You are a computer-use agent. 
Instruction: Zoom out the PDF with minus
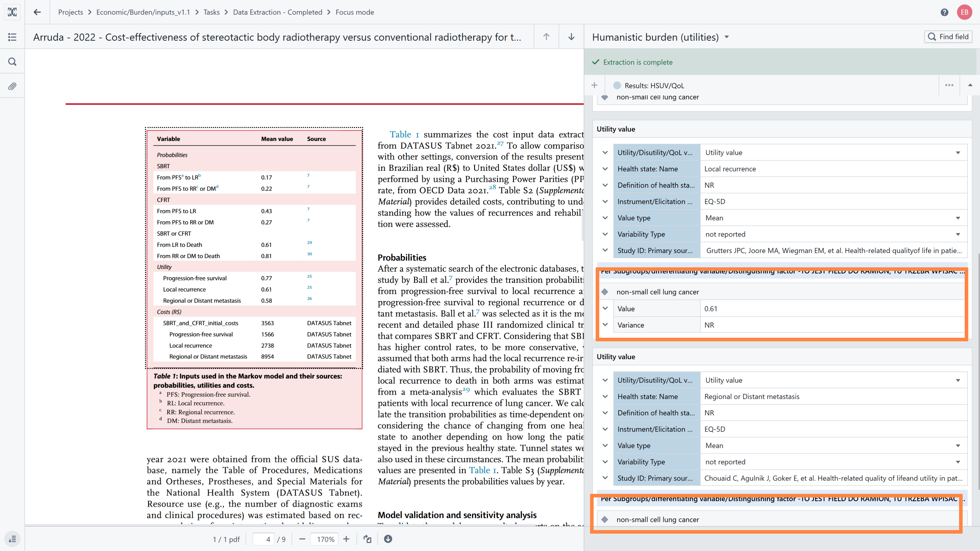click(x=302, y=539)
